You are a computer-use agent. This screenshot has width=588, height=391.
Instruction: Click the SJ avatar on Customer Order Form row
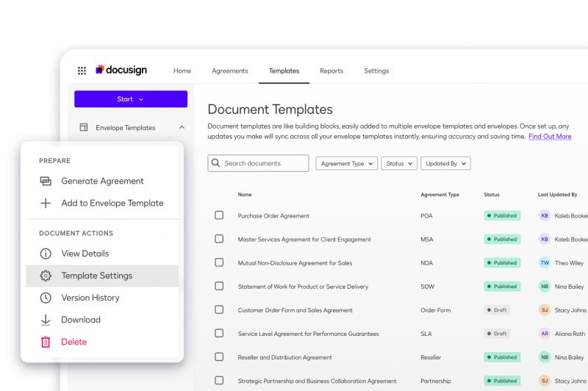tap(545, 310)
